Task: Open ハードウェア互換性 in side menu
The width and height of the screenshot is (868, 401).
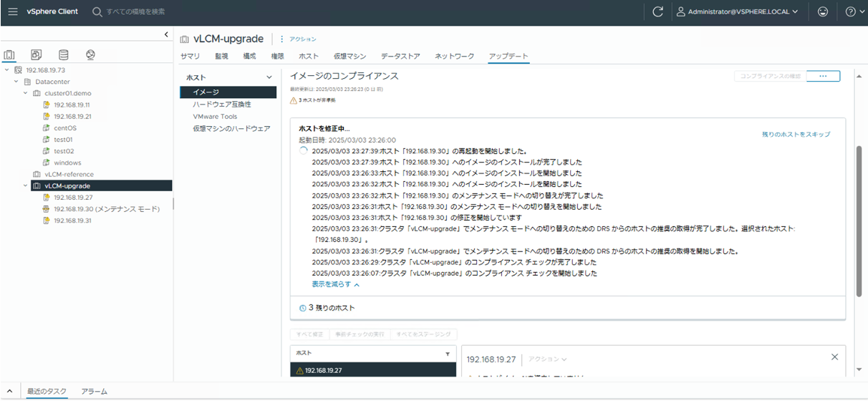Action: [221, 105]
